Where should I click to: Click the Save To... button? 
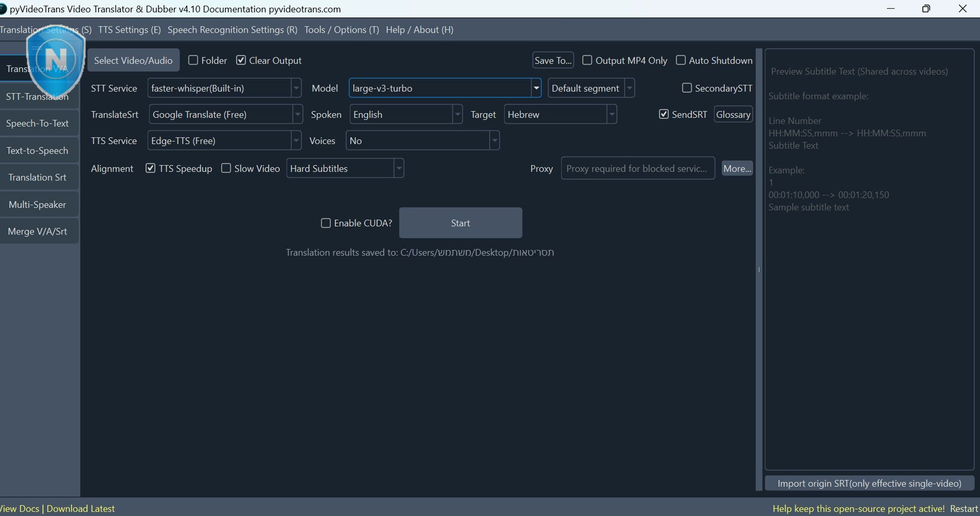point(553,60)
